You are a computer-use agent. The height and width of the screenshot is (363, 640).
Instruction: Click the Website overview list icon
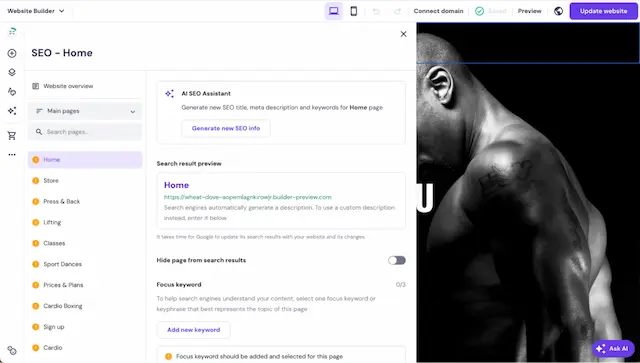(36, 86)
